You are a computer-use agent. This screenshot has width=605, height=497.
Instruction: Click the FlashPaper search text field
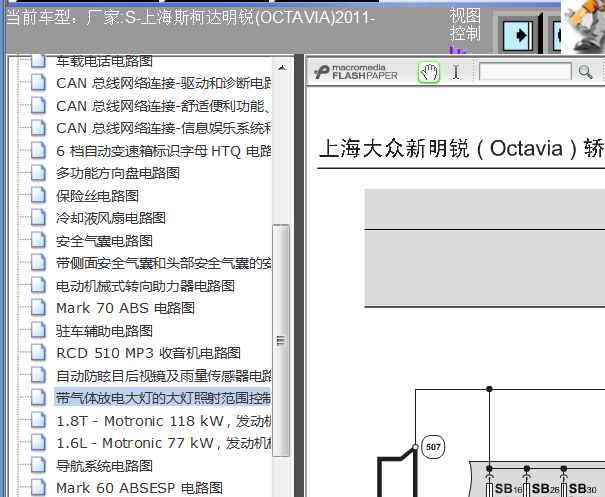point(525,72)
